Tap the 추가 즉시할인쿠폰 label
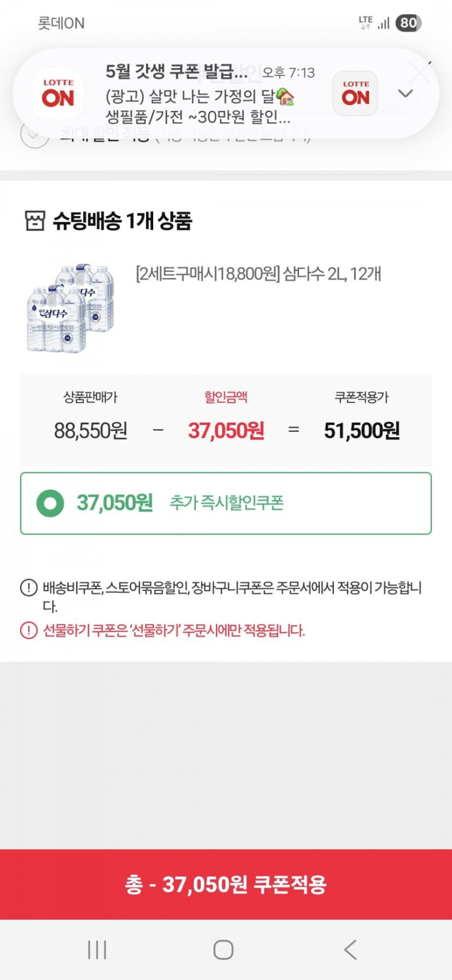 pyautogui.click(x=226, y=503)
